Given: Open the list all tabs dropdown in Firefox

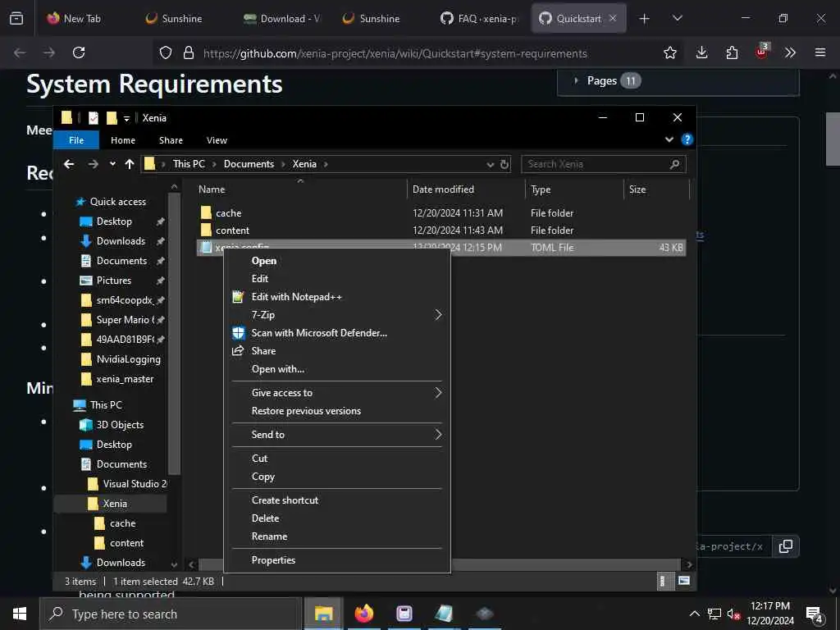Looking at the screenshot, I should [677, 18].
